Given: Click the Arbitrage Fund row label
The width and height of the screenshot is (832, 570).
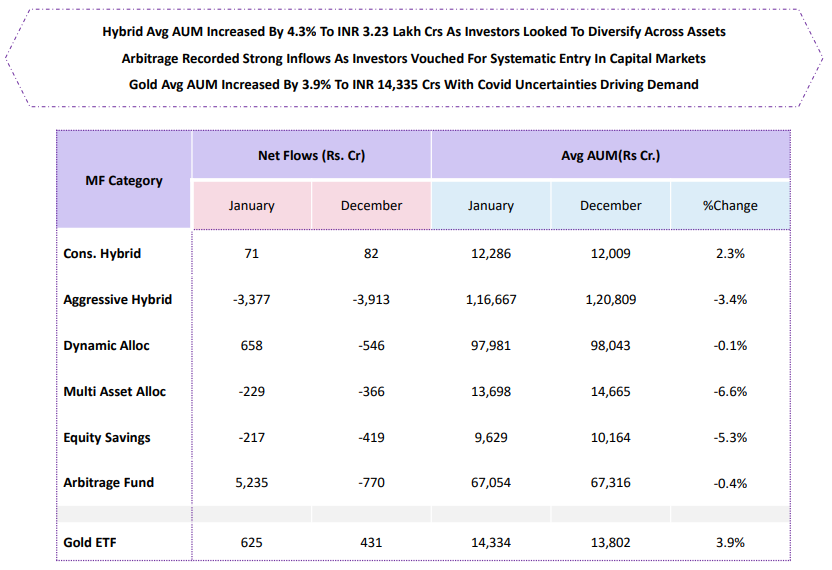Looking at the screenshot, I should click(x=108, y=483).
